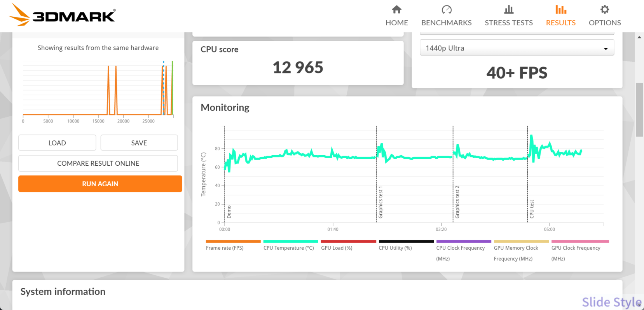Hit the orange RUN AGAIN button
The image size is (644, 310).
[100, 184]
